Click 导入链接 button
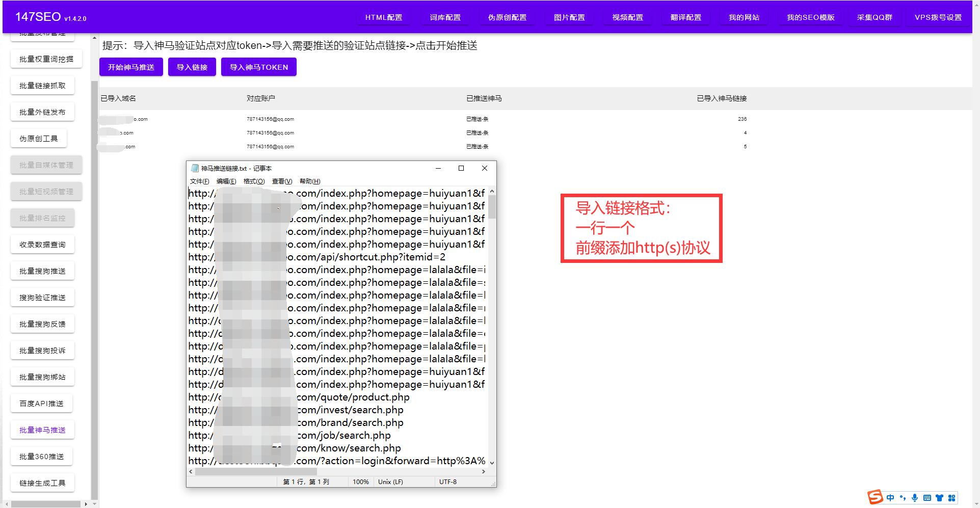 [192, 67]
